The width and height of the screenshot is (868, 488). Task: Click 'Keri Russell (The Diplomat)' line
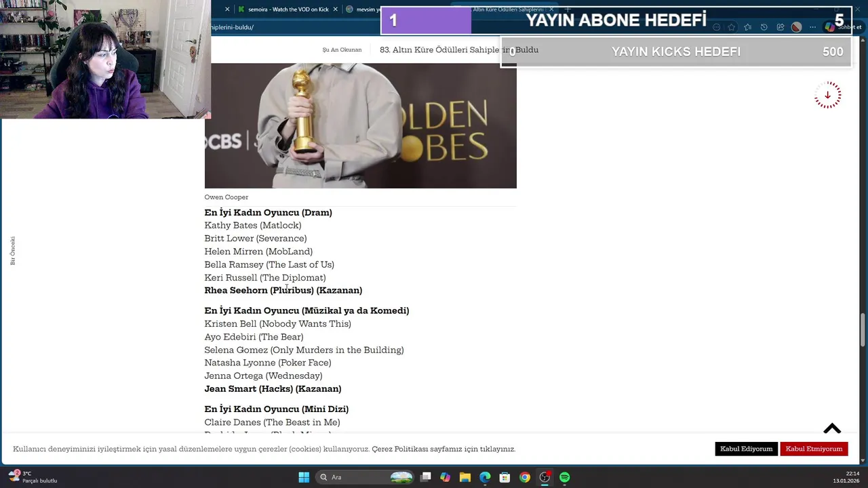[x=265, y=278]
